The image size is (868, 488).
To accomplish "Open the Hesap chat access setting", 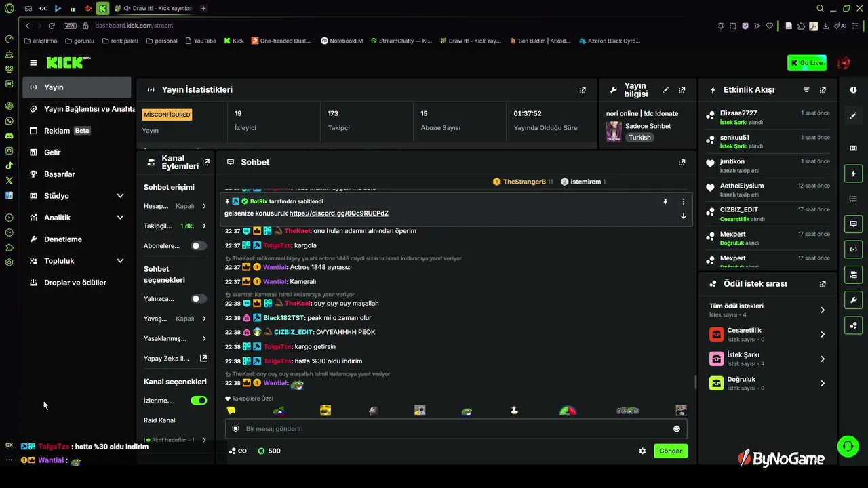I will (x=176, y=206).
